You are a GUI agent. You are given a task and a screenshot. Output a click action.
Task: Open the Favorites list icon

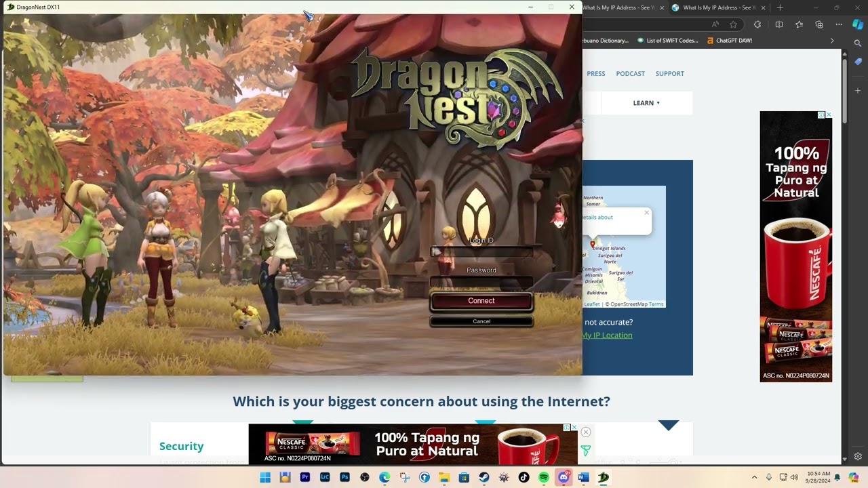[799, 24]
